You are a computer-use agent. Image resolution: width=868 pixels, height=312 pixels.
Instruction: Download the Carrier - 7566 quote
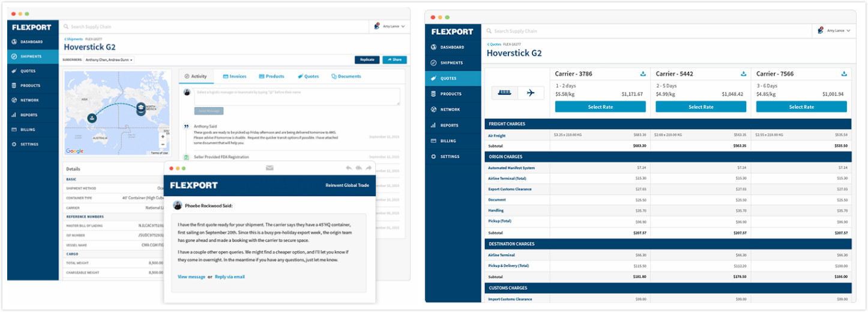coord(845,74)
